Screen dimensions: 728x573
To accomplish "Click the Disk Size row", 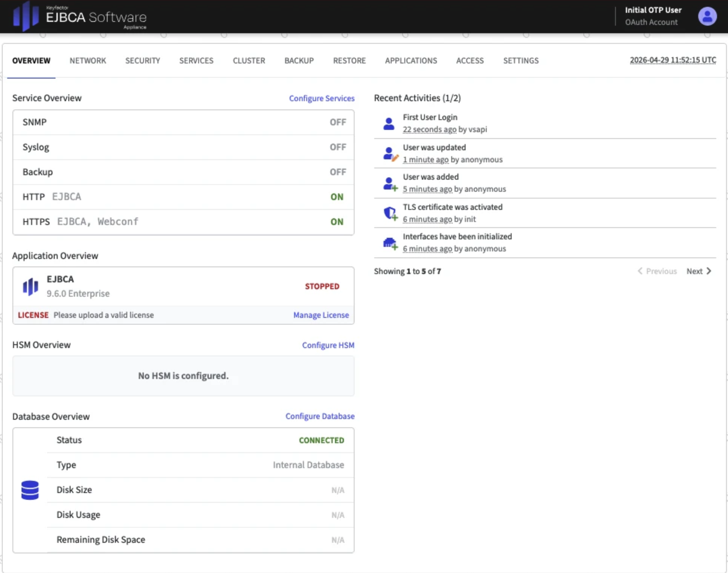I will [x=201, y=490].
